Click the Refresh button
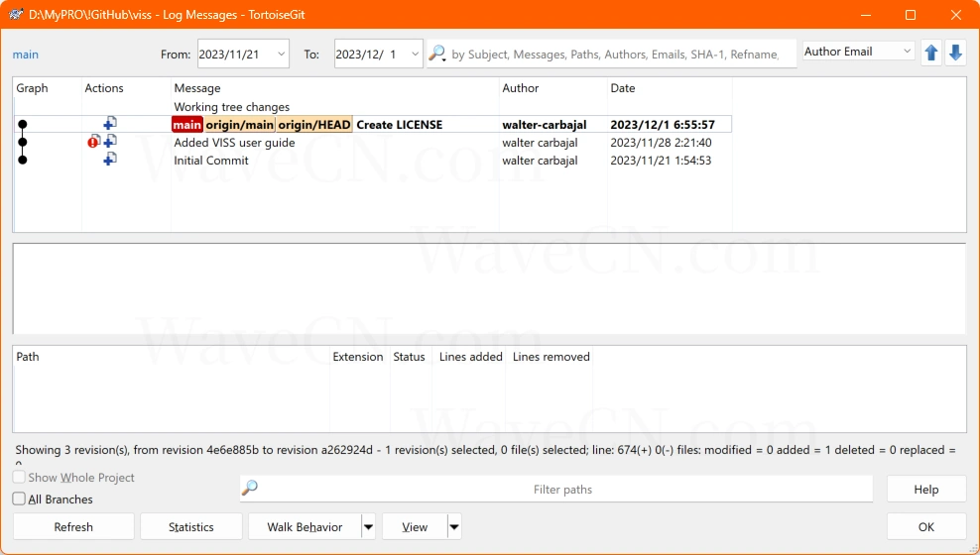 click(x=73, y=527)
